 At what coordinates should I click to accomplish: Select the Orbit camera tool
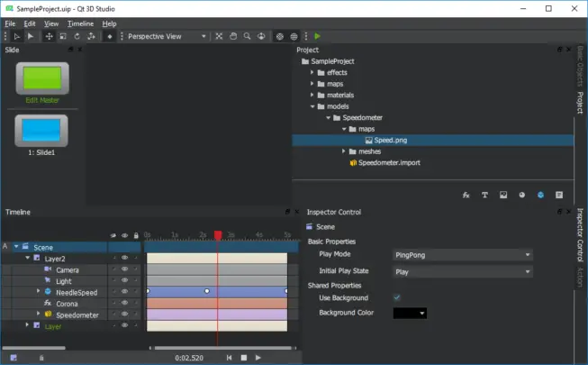pyautogui.click(x=261, y=36)
